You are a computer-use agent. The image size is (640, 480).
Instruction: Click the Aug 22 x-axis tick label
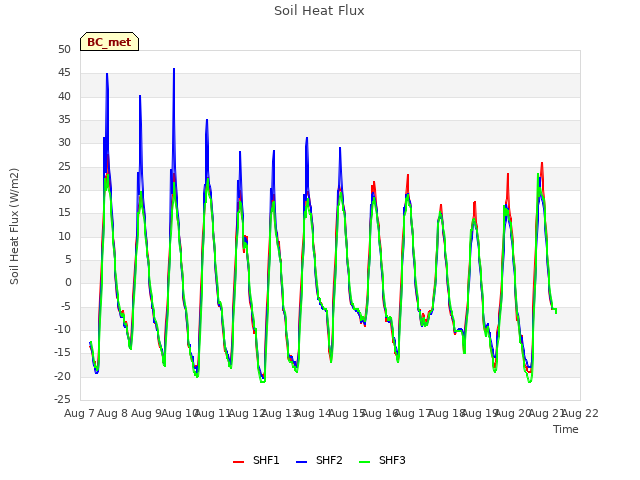pyautogui.click(x=580, y=413)
